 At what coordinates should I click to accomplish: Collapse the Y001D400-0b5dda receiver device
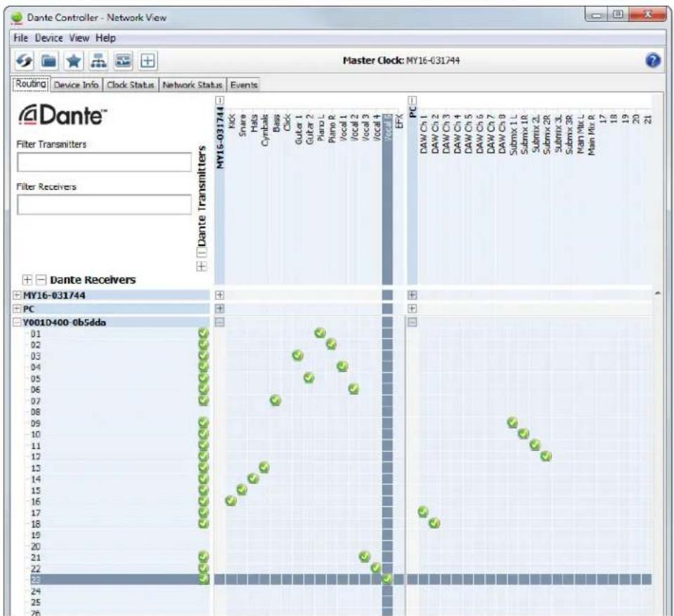(17, 322)
